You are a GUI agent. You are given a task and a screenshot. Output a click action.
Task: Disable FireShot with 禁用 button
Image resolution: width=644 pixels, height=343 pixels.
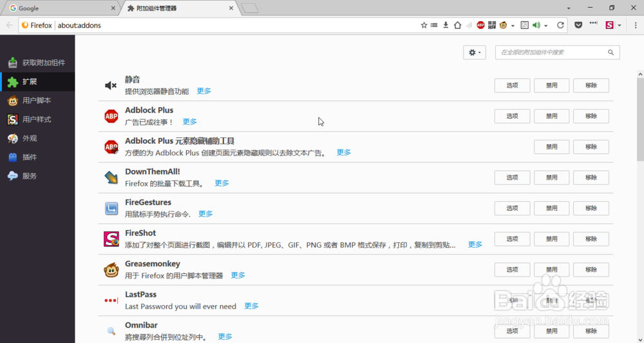(x=552, y=239)
